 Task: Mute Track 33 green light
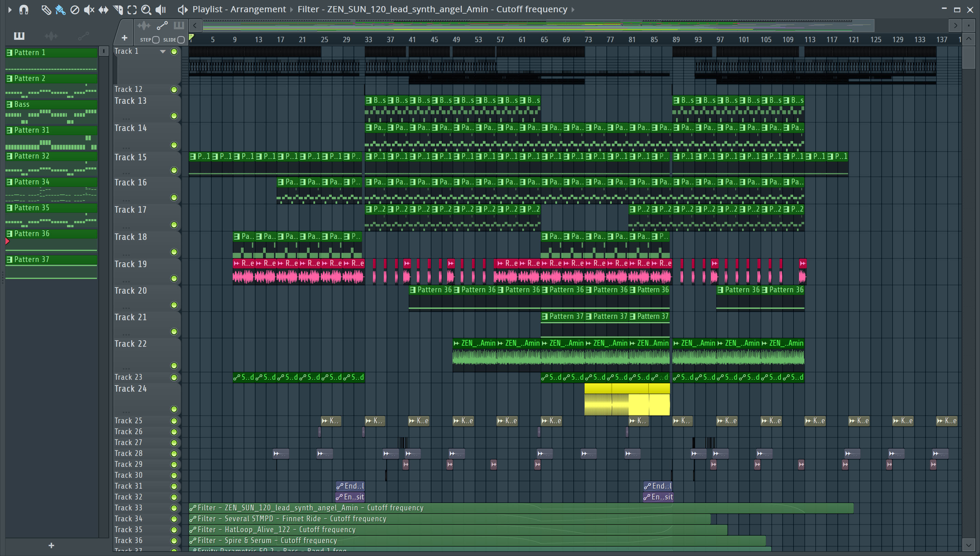click(174, 508)
